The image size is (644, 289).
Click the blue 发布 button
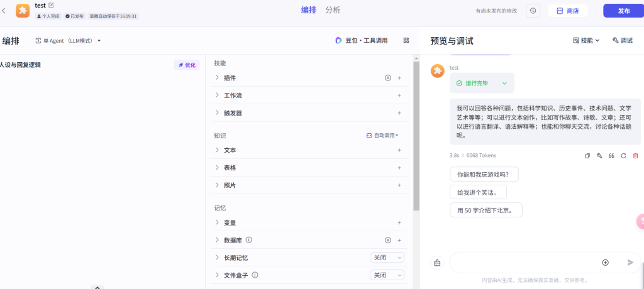[x=623, y=11]
